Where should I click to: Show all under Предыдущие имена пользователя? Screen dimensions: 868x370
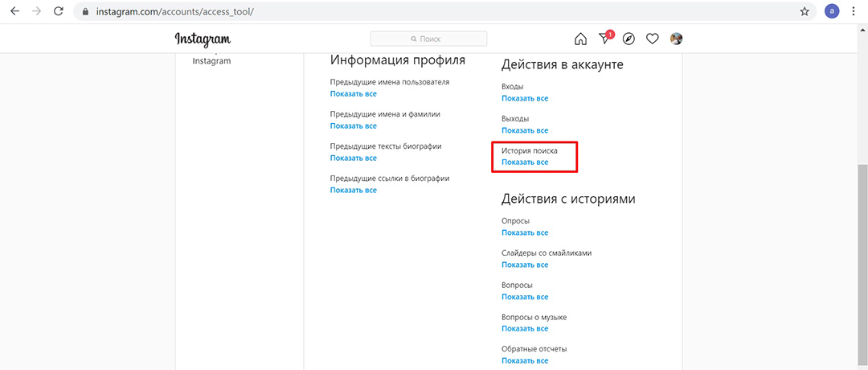click(353, 94)
